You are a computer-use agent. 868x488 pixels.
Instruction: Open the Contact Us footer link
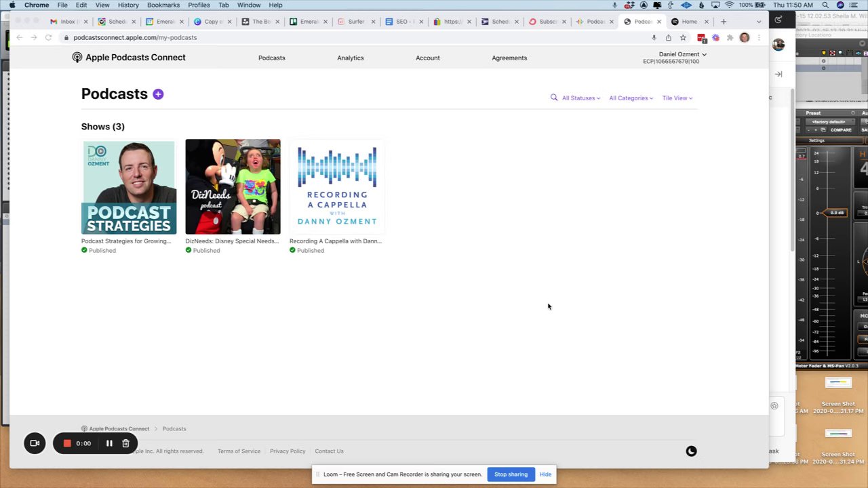point(329,451)
